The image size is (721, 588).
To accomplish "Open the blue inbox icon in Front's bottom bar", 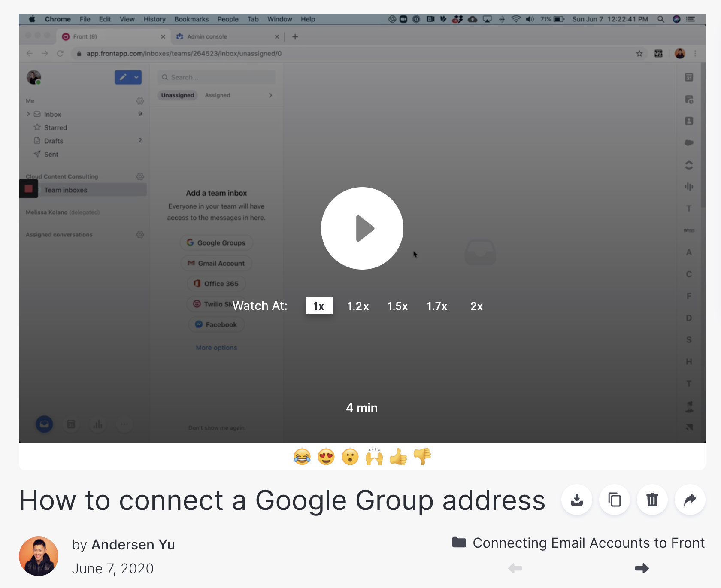I will pyautogui.click(x=44, y=424).
